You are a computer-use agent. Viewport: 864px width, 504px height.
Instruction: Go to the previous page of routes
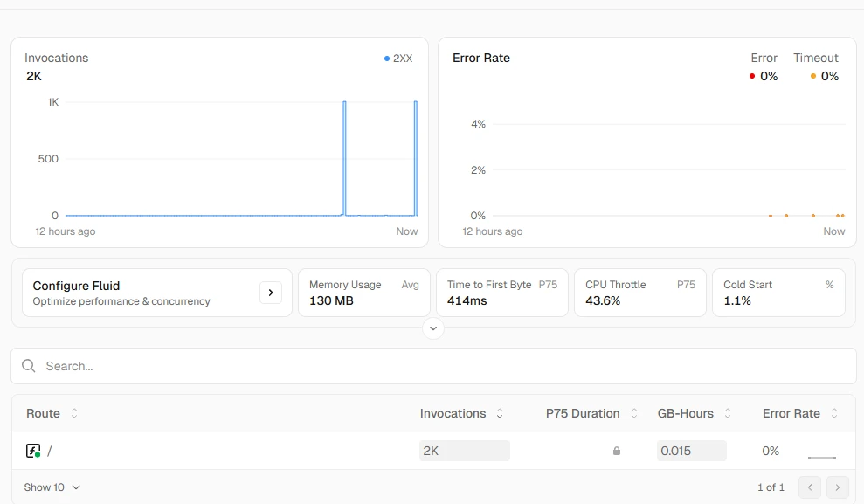pos(810,487)
